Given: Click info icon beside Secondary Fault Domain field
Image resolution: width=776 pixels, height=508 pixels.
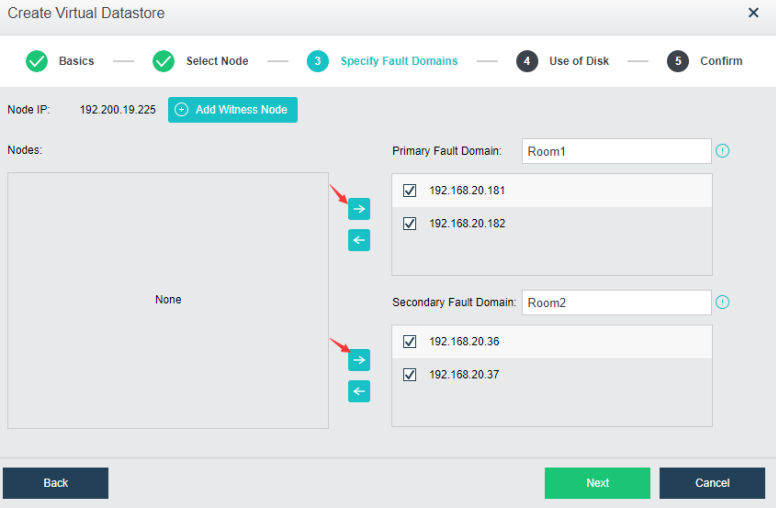Looking at the screenshot, I should [723, 302].
